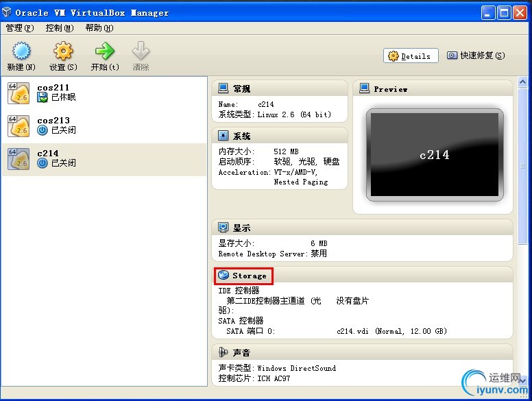532x401 pixels.
Task: Click the cos213 OS icon in the VM list
Action: coord(19,126)
